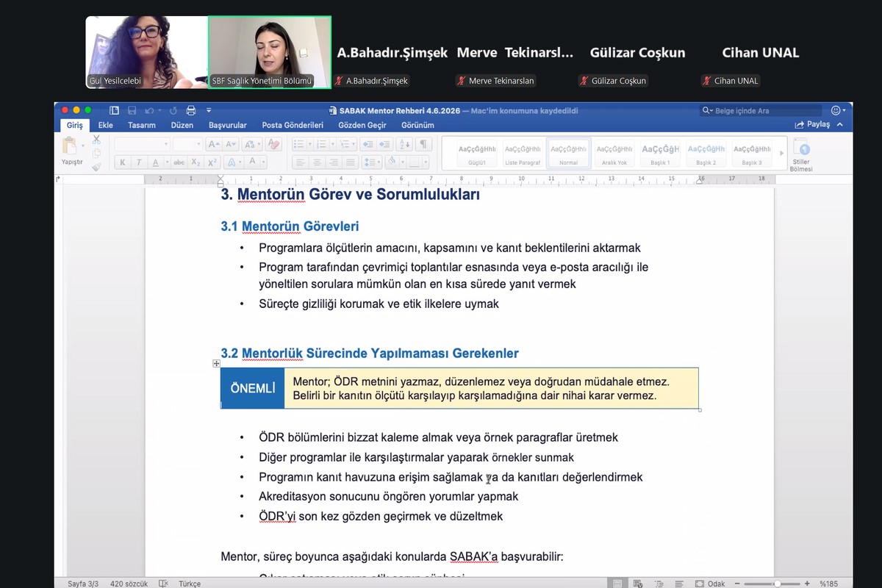
Task: Switch to the Gözden Geçir tab
Action: click(x=362, y=125)
